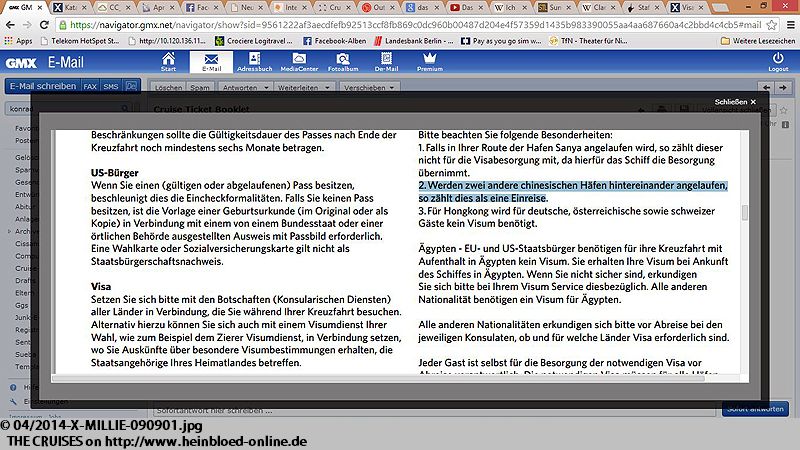Open the Premium crown icon
This screenshot has height=450, width=800.
click(430, 62)
